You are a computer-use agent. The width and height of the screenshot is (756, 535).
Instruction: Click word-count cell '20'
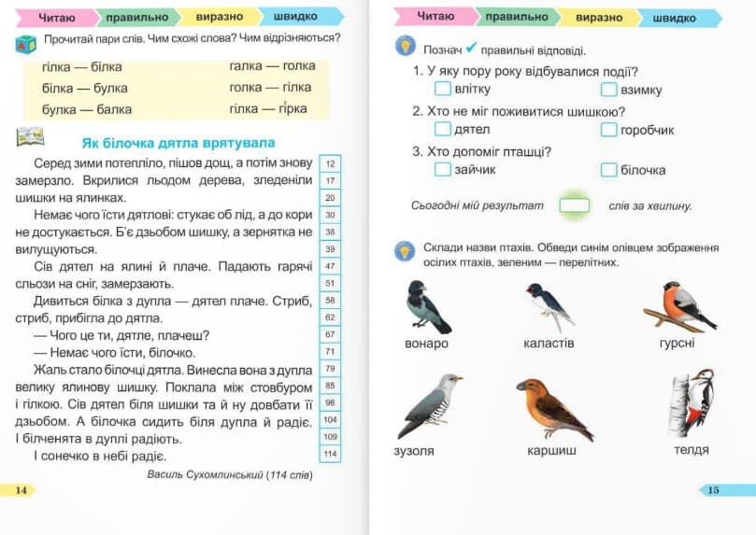pos(330,198)
